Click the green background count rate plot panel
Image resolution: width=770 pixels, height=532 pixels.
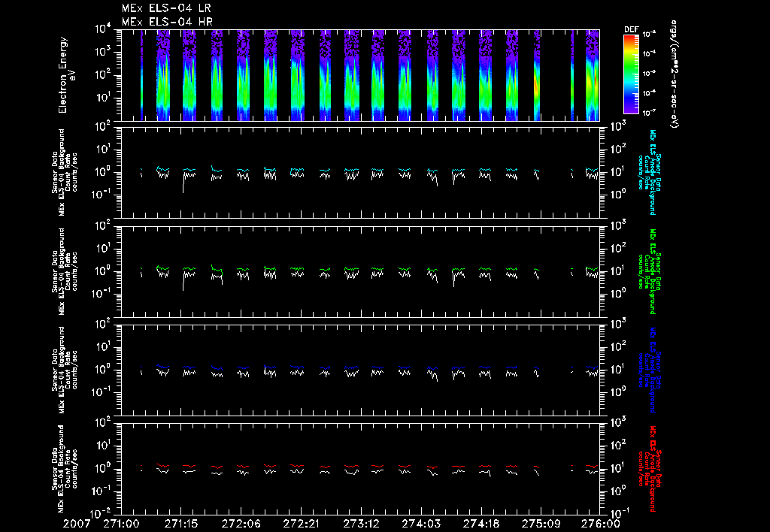tap(360, 271)
